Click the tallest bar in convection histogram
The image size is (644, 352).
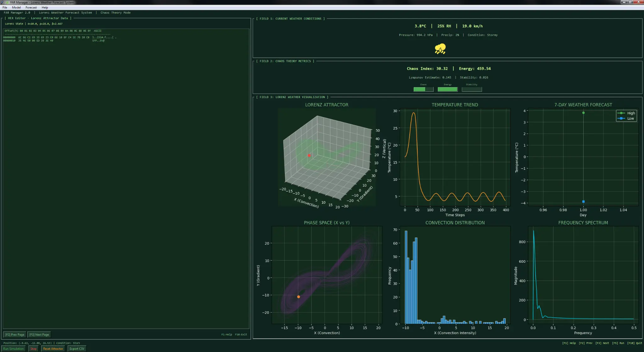pyautogui.click(x=406, y=277)
